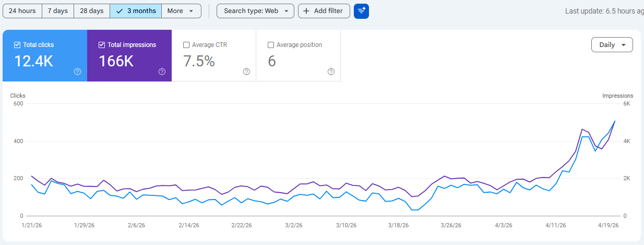Click the Add filter button

point(324,11)
